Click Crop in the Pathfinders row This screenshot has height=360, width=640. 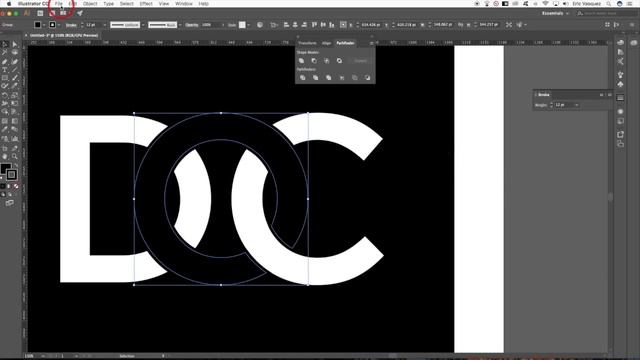pyautogui.click(x=342, y=78)
